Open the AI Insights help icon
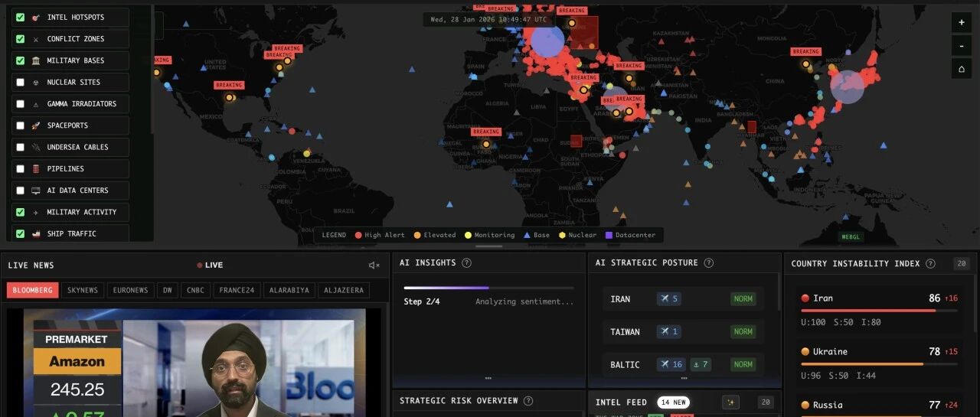Screen dimensions: 980x417 point(466,263)
